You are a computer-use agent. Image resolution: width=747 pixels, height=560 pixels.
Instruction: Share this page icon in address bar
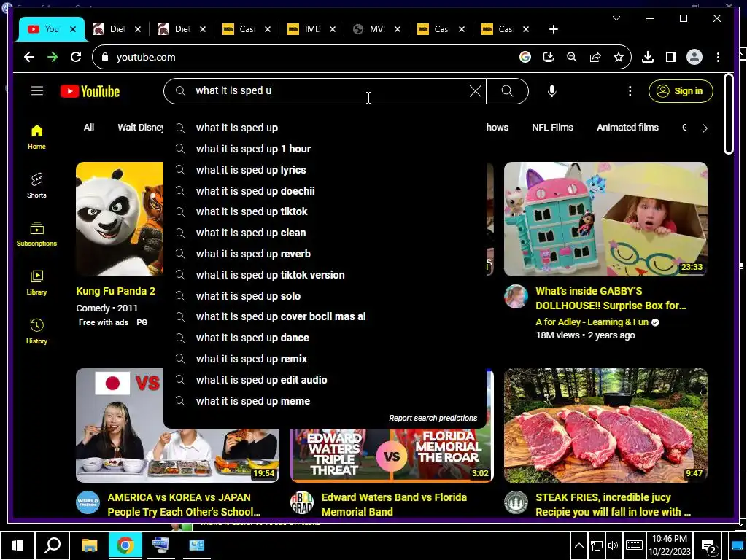595,57
